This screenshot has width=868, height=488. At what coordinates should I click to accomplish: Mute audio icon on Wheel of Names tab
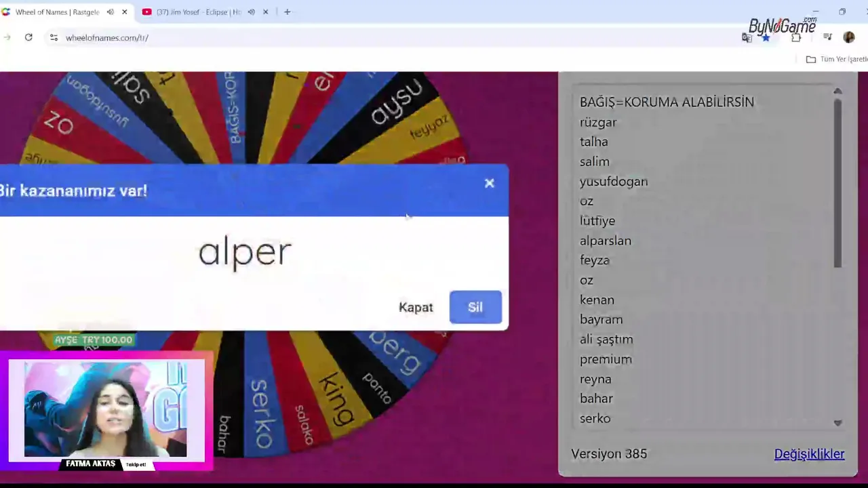110,12
